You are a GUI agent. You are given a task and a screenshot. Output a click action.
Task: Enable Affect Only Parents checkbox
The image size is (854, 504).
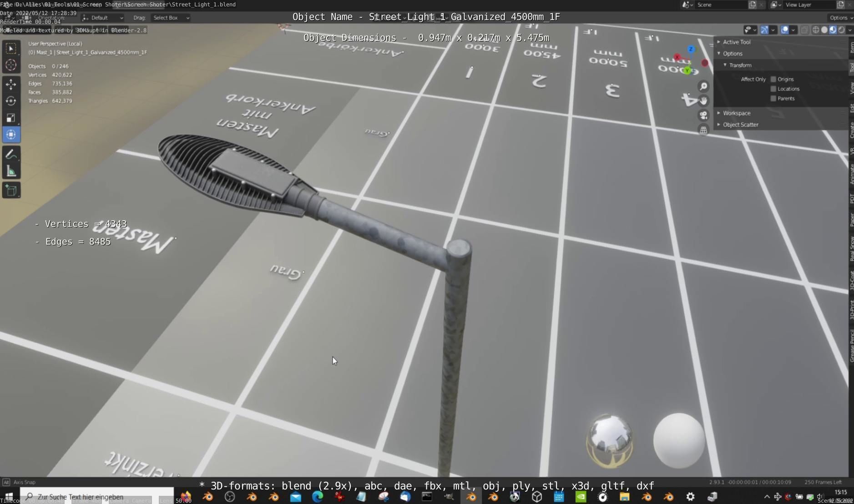773,98
